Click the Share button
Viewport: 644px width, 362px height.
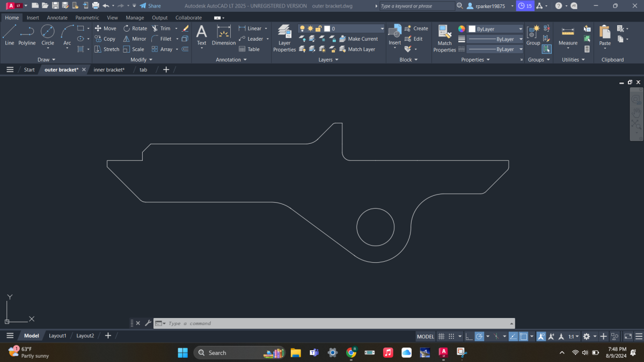pos(150,6)
